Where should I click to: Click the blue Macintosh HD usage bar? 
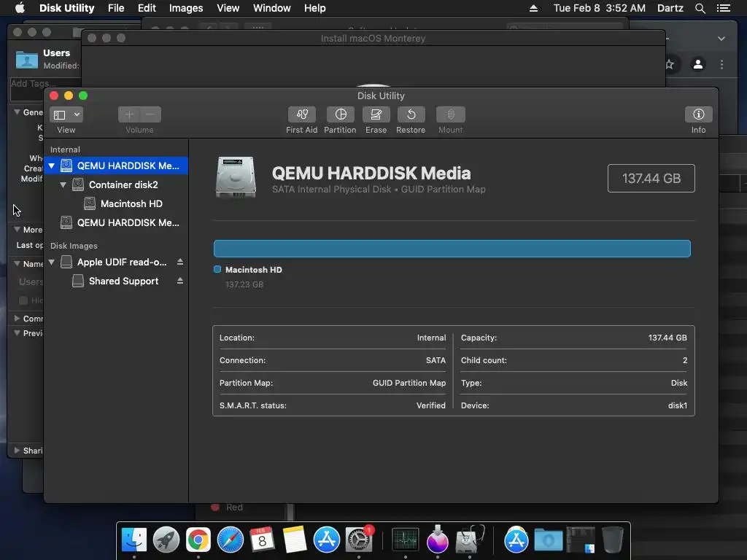[452, 249]
